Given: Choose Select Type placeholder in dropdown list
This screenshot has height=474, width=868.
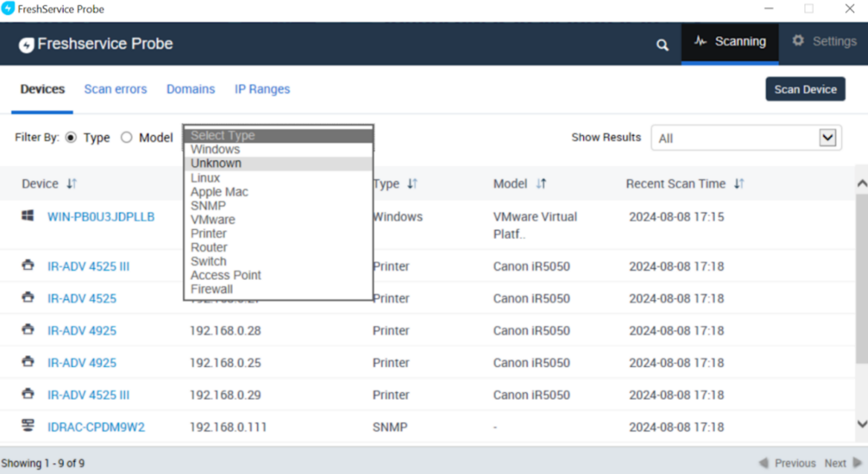Looking at the screenshot, I should click(278, 135).
